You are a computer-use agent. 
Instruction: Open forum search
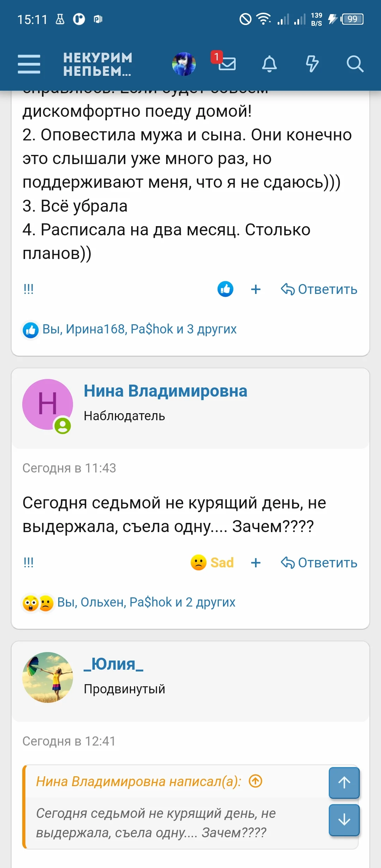[356, 64]
